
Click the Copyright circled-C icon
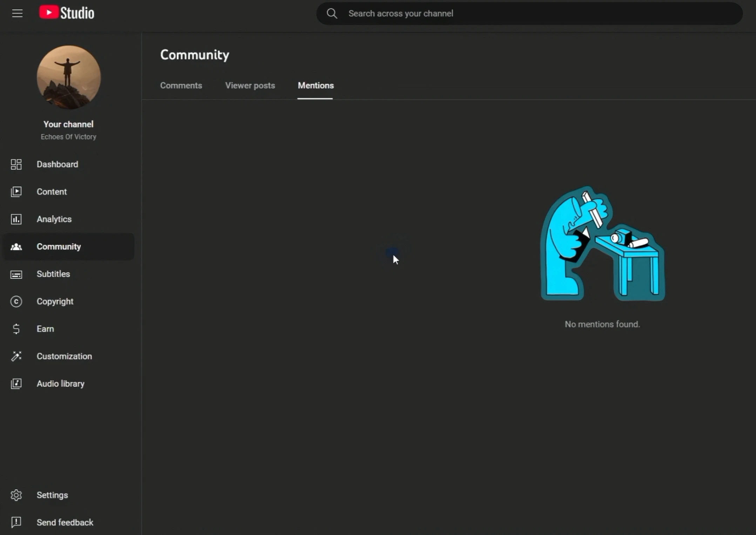(x=16, y=302)
